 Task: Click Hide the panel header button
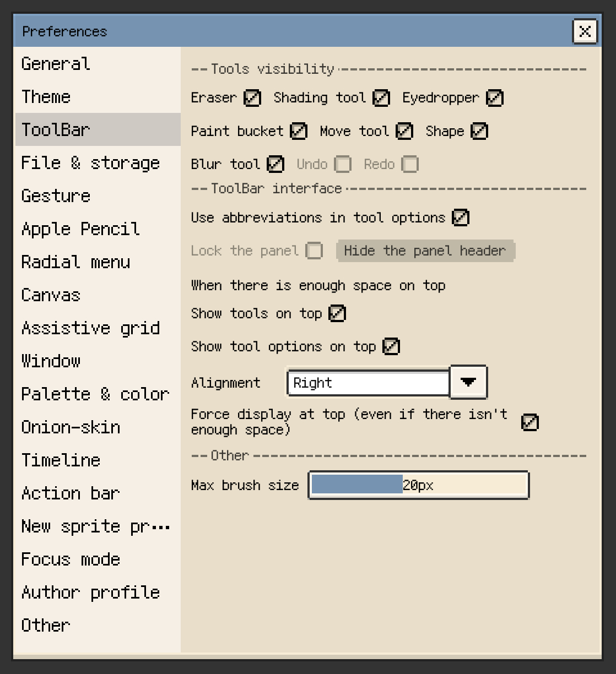coord(425,251)
